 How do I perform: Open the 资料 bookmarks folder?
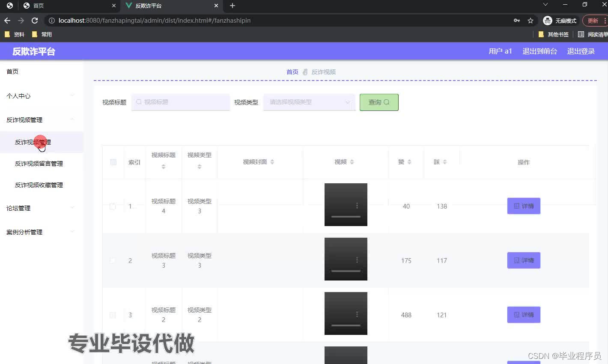14,34
